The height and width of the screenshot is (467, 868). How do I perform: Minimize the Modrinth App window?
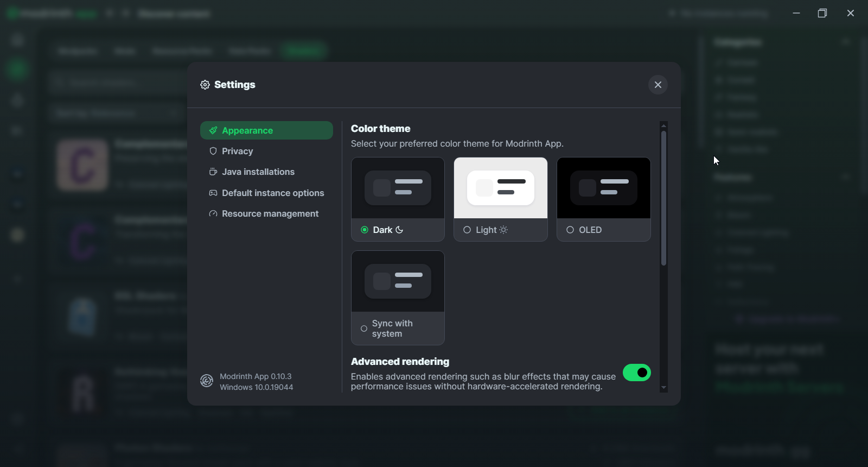pos(796,13)
